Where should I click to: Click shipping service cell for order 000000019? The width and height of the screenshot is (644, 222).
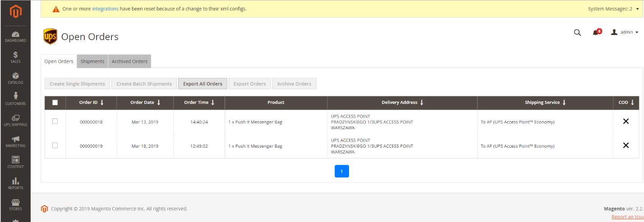coord(545,146)
